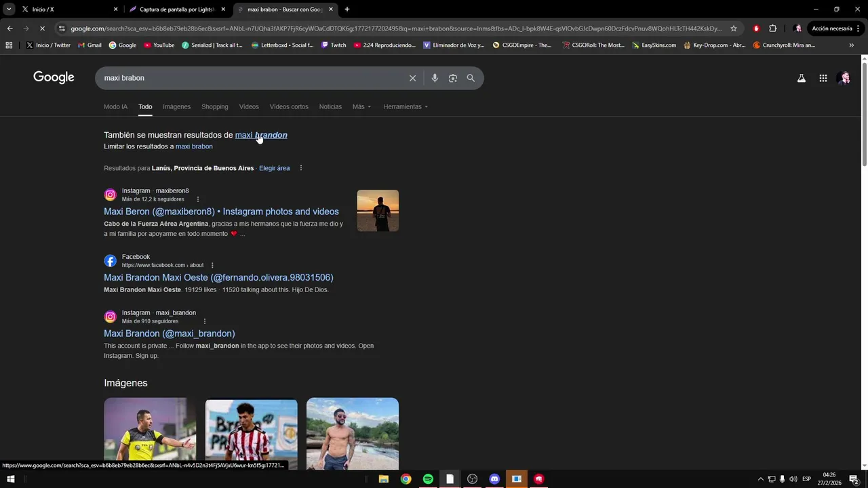The height and width of the screenshot is (488, 868).
Task: Open the tab search dropdown in title bar
Action: tap(9, 9)
